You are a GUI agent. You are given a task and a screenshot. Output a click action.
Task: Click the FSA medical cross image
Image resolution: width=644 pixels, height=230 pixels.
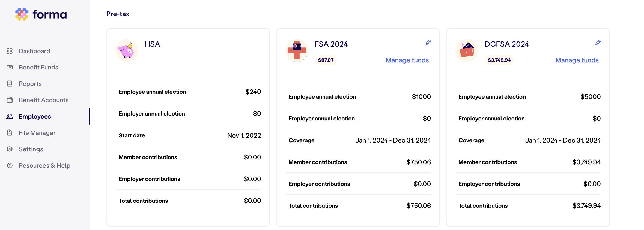point(297,50)
